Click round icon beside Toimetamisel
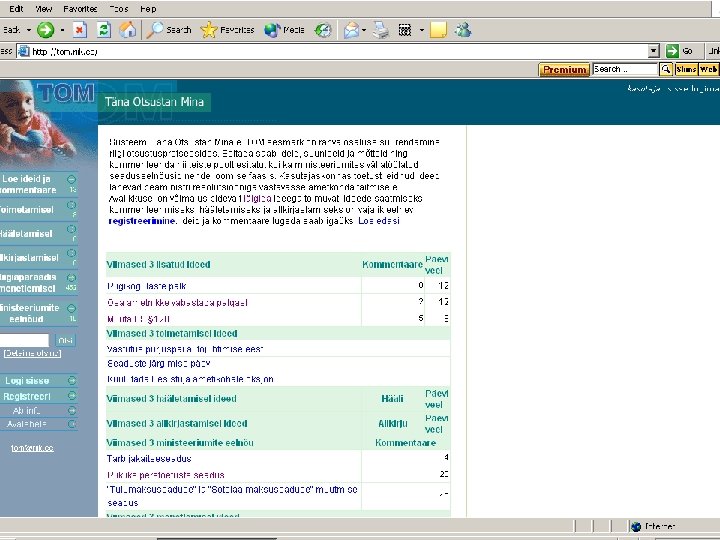The image size is (720, 540). [72, 205]
